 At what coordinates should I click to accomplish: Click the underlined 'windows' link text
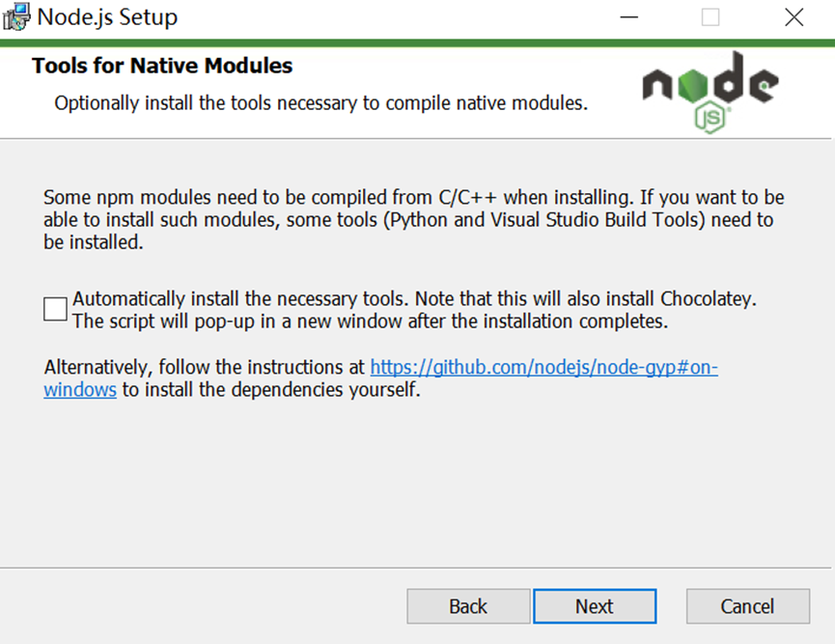click(x=80, y=390)
